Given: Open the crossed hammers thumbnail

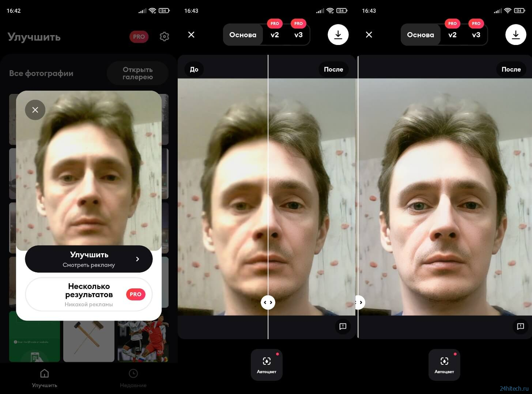Looking at the screenshot, I should 89,337.
